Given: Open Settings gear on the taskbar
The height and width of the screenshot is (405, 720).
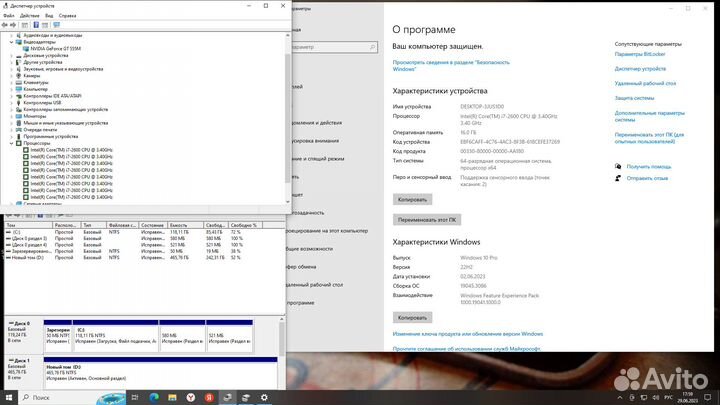Looking at the screenshot, I should click(x=264, y=398).
